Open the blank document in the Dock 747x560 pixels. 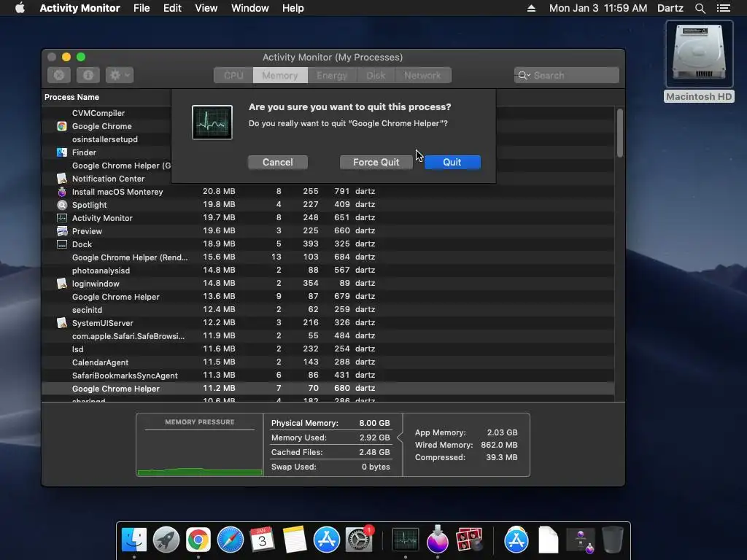[x=549, y=540]
